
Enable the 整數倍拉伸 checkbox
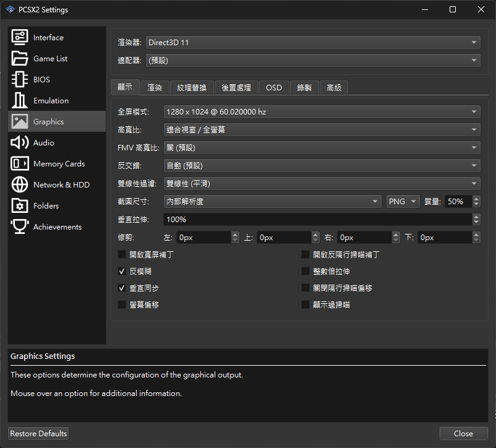[306, 272]
